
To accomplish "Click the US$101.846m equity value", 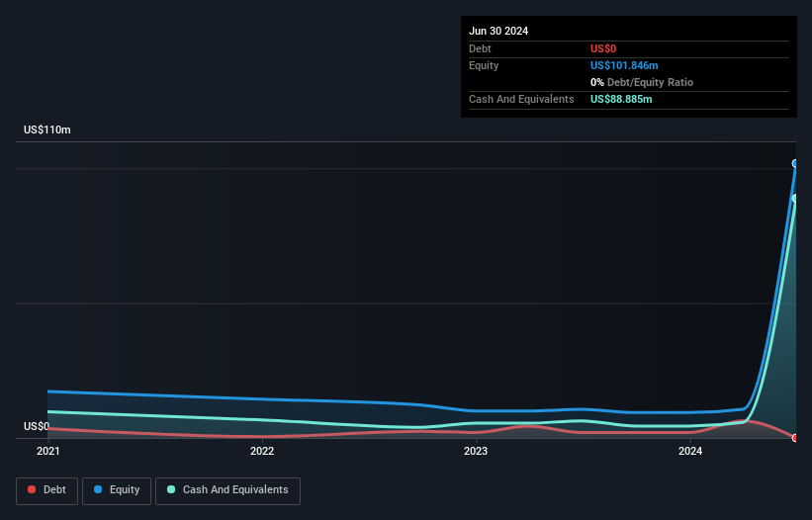I will click(x=624, y=65).
